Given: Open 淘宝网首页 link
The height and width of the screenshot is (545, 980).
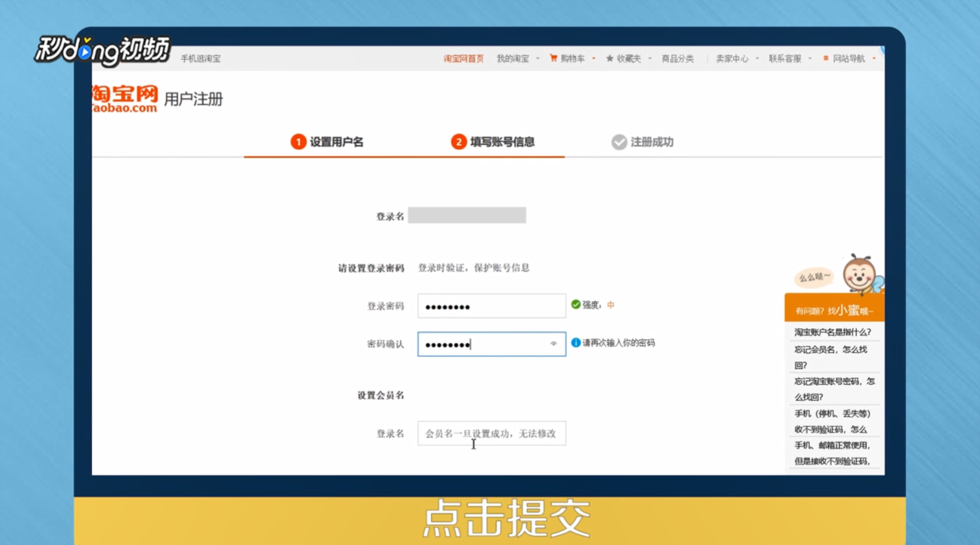Looking at the screenshot, I should tap(463, 59).
